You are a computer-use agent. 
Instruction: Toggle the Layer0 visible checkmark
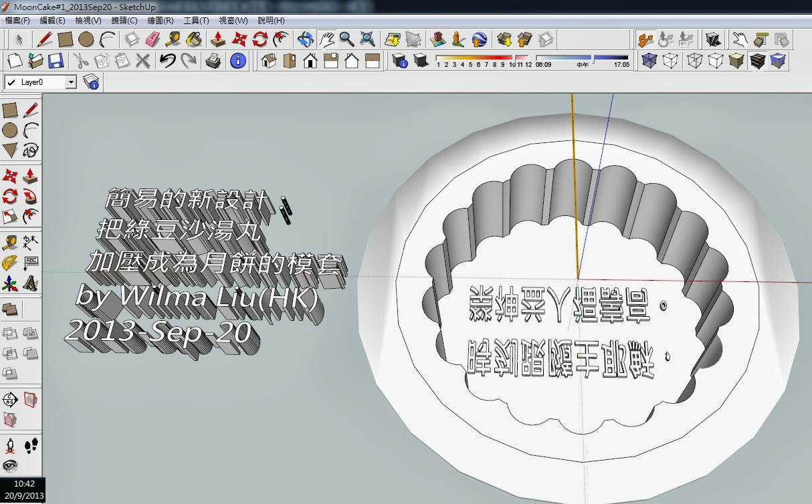click(11, 82)
